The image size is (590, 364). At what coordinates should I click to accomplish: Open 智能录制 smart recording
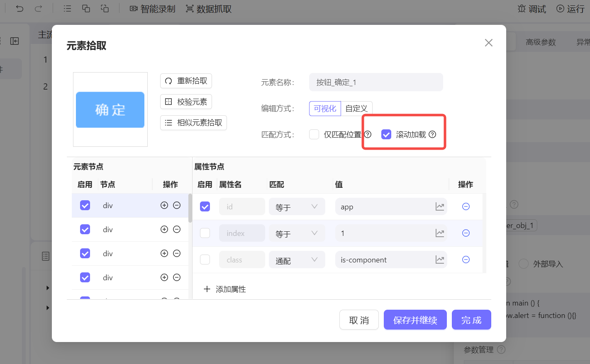point(152,9)
